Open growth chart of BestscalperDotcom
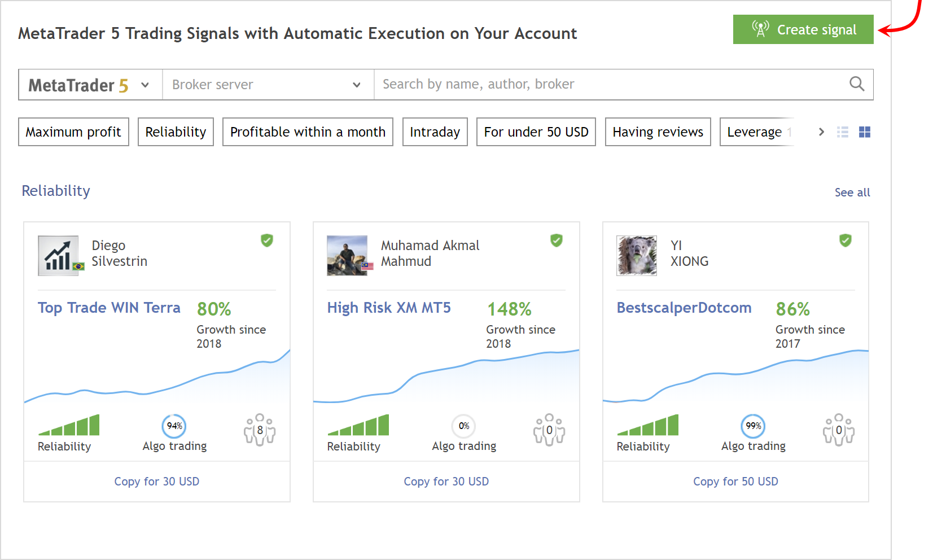This screenshot has width=933, height=560. (x=736, y=377)
